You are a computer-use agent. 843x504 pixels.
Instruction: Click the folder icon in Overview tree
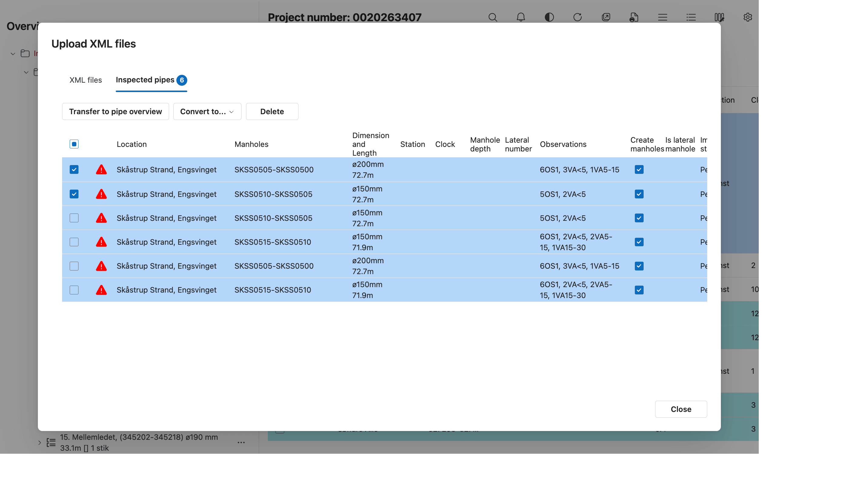coord(25,53)
